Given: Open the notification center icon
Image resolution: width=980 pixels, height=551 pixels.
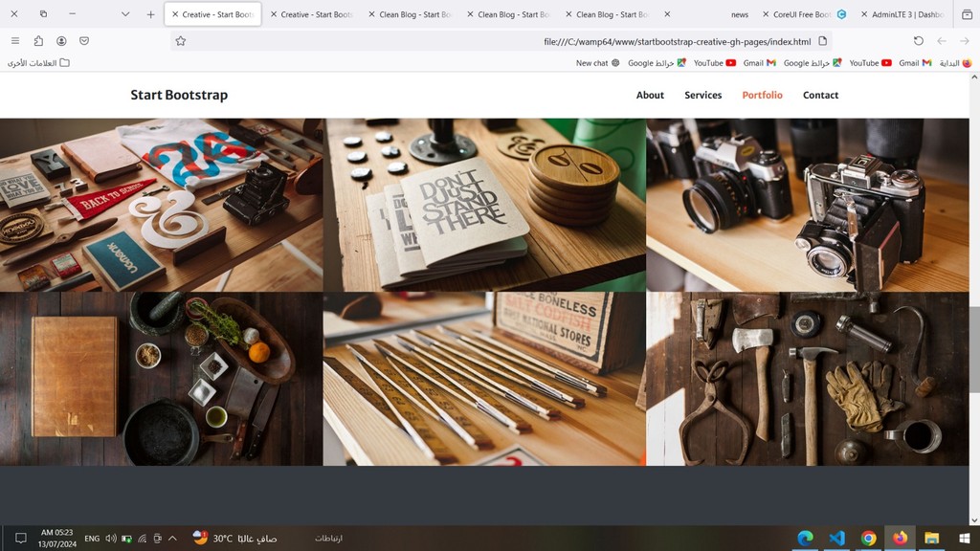Looking at the screenshot, I should (21, 538).
